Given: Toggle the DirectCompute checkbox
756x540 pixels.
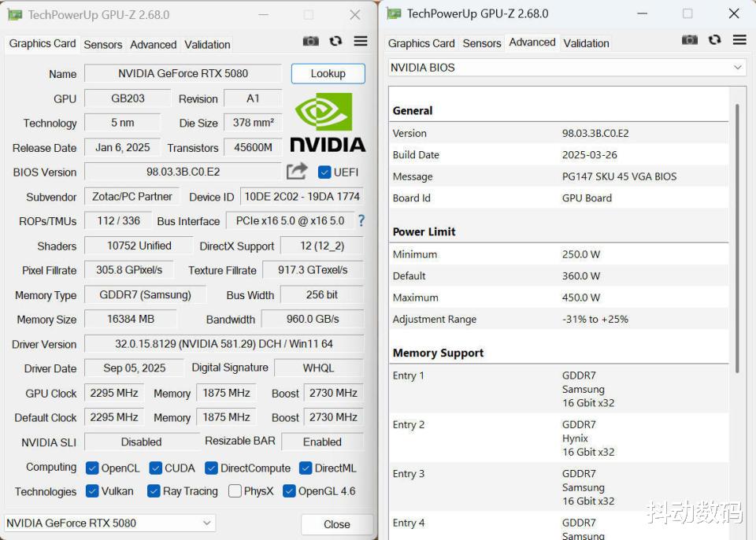Looking at the screenshot, I should pos(211,468).
